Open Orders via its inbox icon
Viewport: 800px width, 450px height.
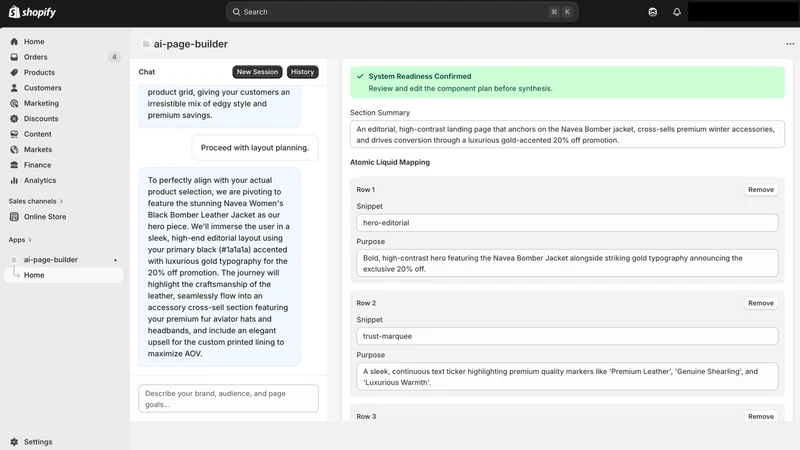click(x=14, y=57)
